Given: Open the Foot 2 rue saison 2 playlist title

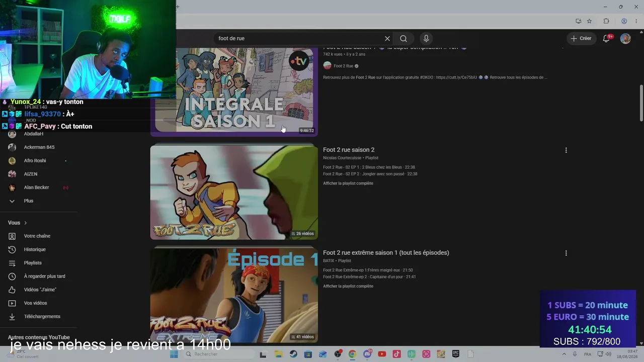Looking at the screenshot, I should click(349, 150).
